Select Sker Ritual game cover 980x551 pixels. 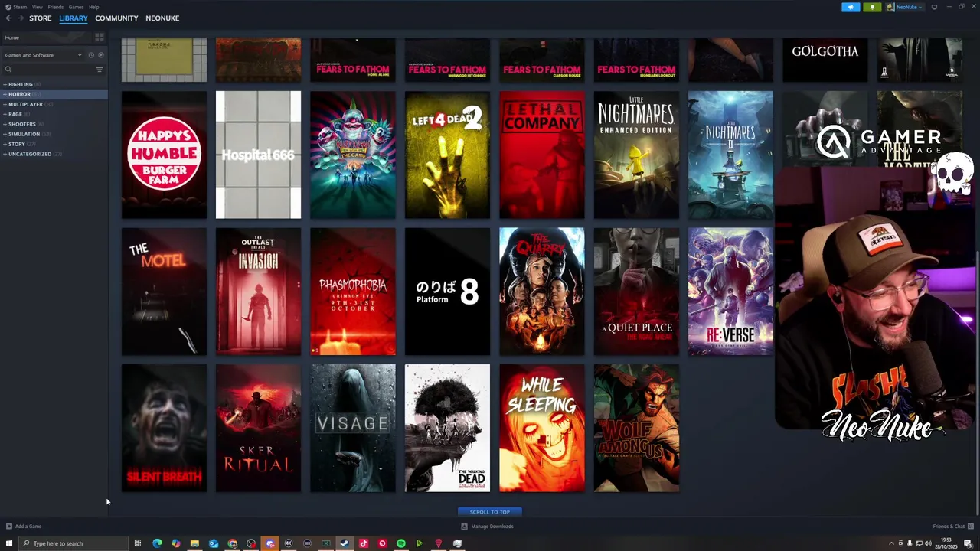pos(258,428)
